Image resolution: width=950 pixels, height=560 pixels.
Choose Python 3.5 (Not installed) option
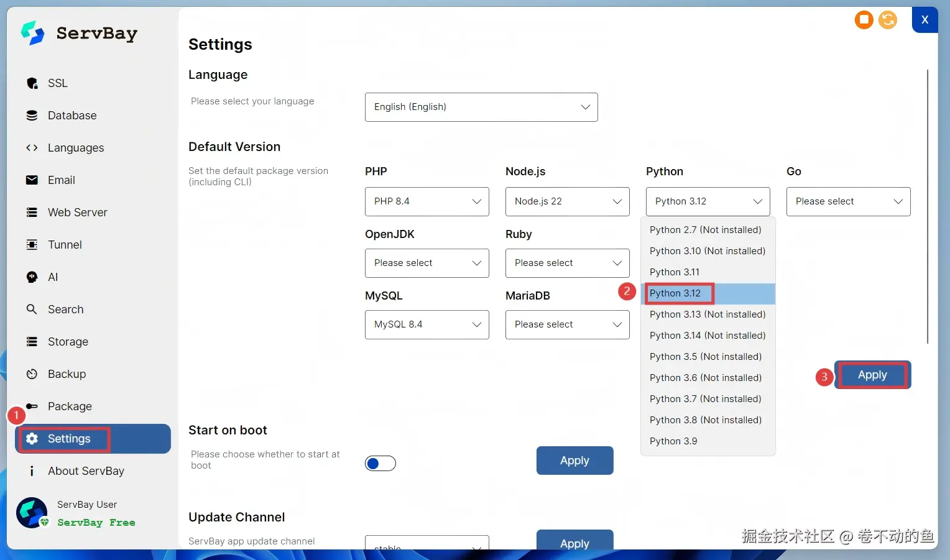(x=708, y=357)
